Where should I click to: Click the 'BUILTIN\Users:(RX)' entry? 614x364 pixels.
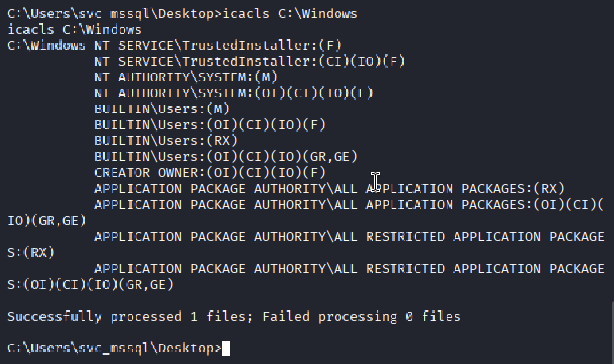[166, 141]
